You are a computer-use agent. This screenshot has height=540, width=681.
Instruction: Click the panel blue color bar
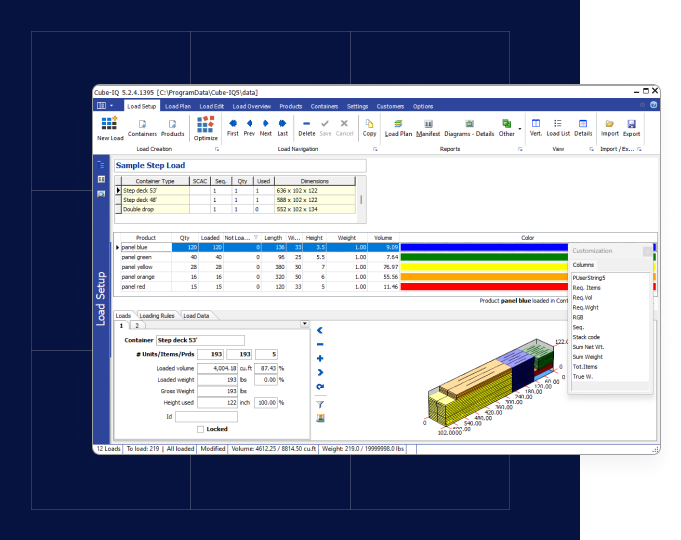coord(484,247)
